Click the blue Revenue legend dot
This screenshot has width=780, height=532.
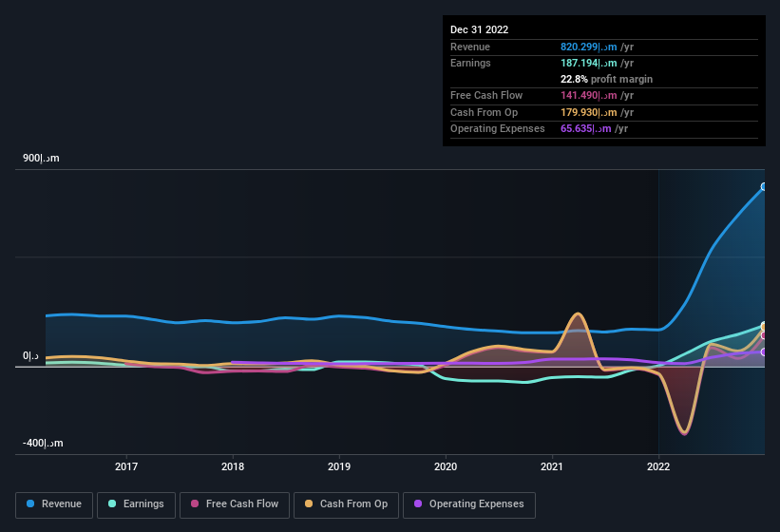30,503
